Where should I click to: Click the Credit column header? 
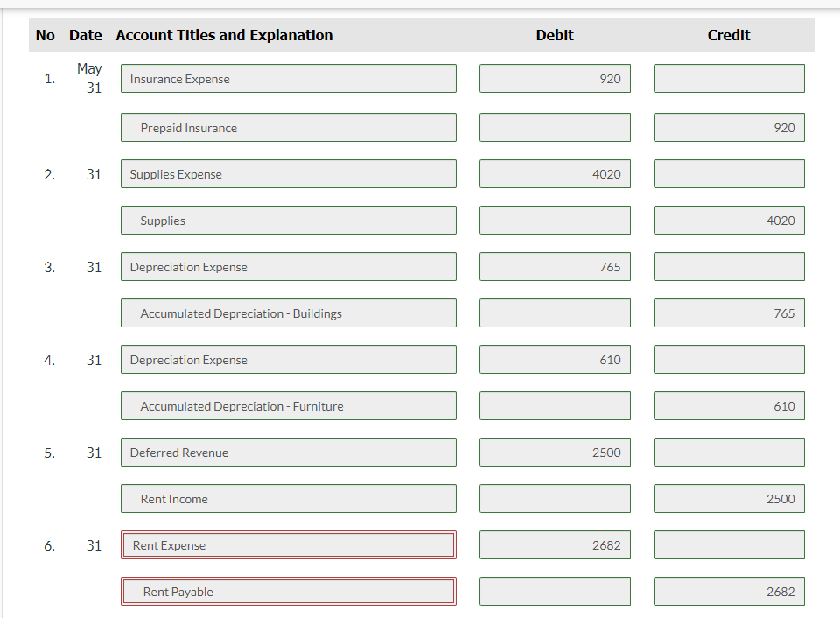(x=729, y=35)
